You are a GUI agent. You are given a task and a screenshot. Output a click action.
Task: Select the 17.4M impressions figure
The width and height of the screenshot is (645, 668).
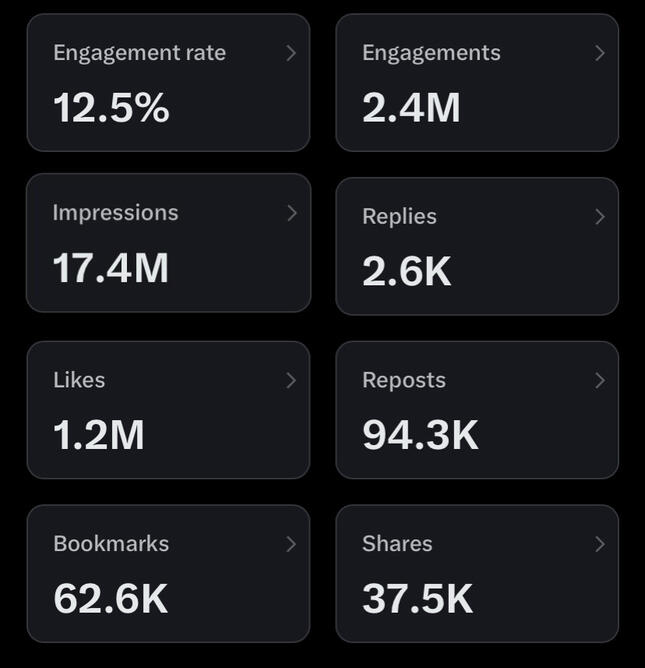(111, 268)
